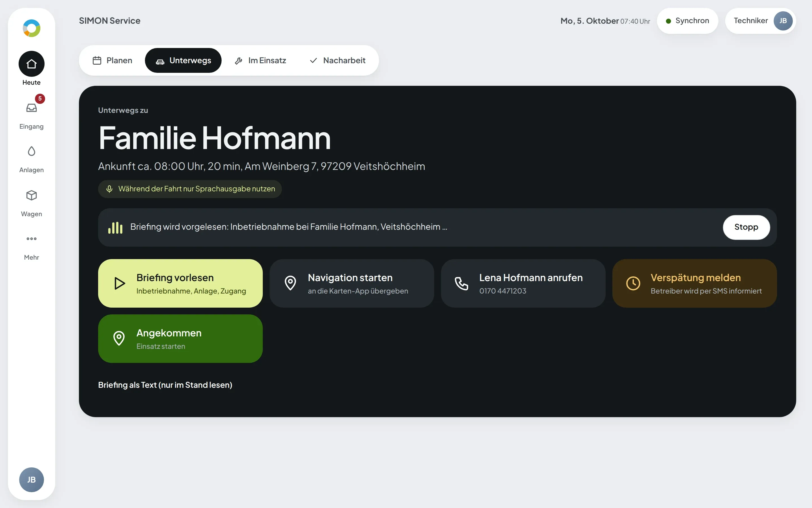812x508 pixels.
Task: Click 'Betreiber wird per SMS informiert' text
Action: pos(706,291)
